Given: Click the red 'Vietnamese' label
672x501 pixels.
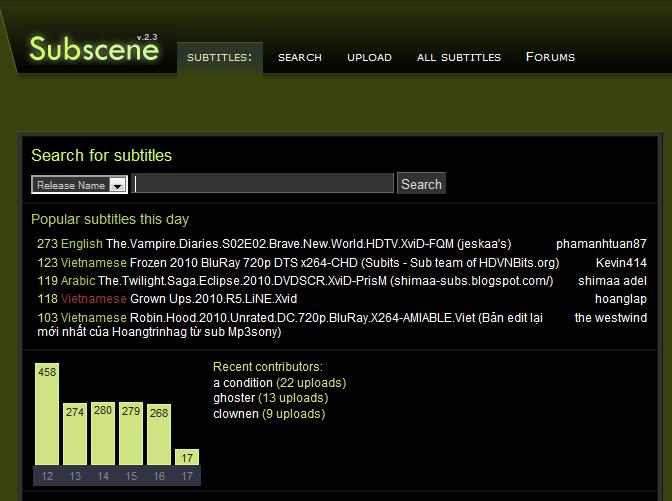Looking at the screenshot, I should click(94, 299).
